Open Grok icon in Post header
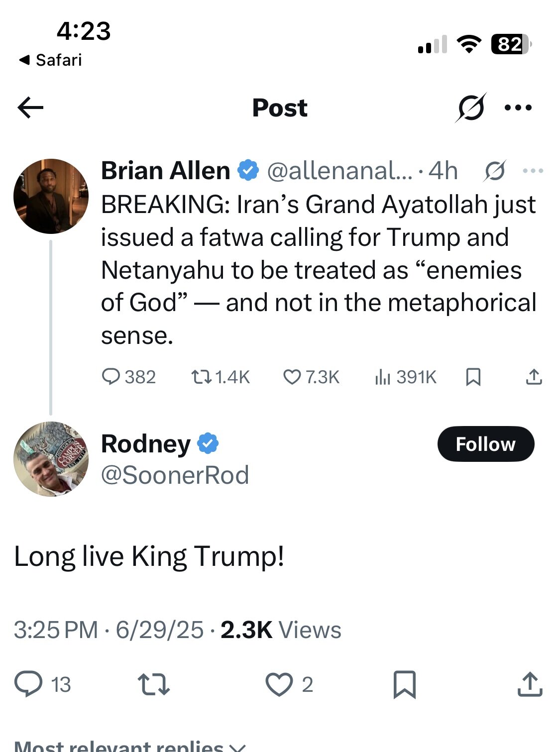This screenshot has width=560, height=752. [470, 107]
